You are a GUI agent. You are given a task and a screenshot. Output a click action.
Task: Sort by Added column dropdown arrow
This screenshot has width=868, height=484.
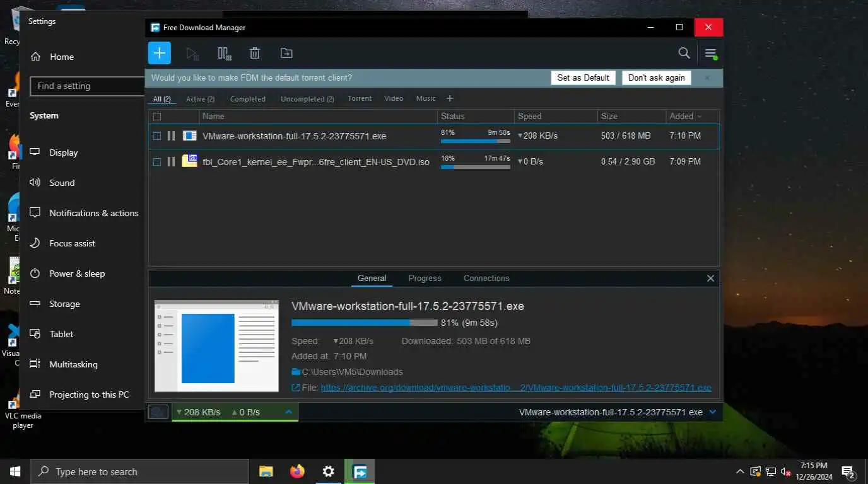point(700,117)
